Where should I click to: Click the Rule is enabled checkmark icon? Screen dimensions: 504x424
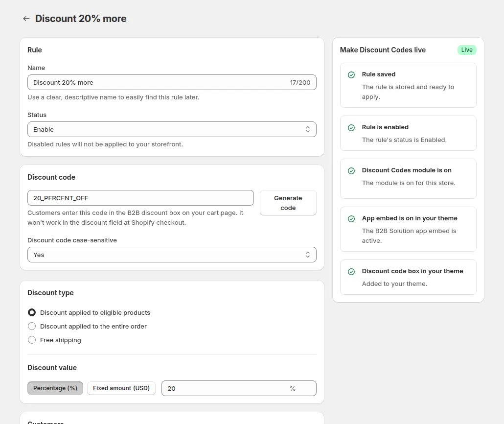(351, 128)
